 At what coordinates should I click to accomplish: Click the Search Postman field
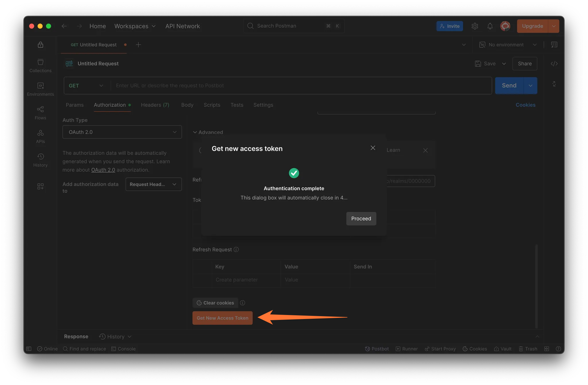point(294,26)
